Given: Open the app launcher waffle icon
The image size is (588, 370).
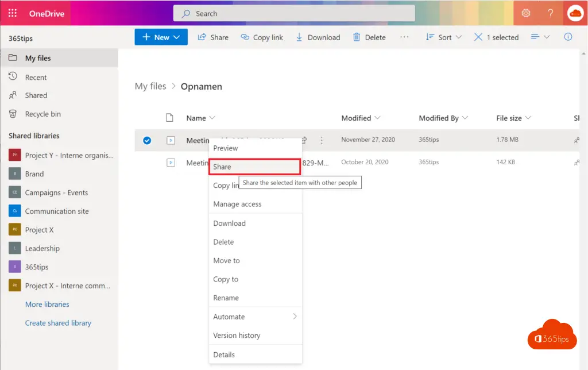Looking at the screenshot, I should pyautogui.click(x=13, y=13).
